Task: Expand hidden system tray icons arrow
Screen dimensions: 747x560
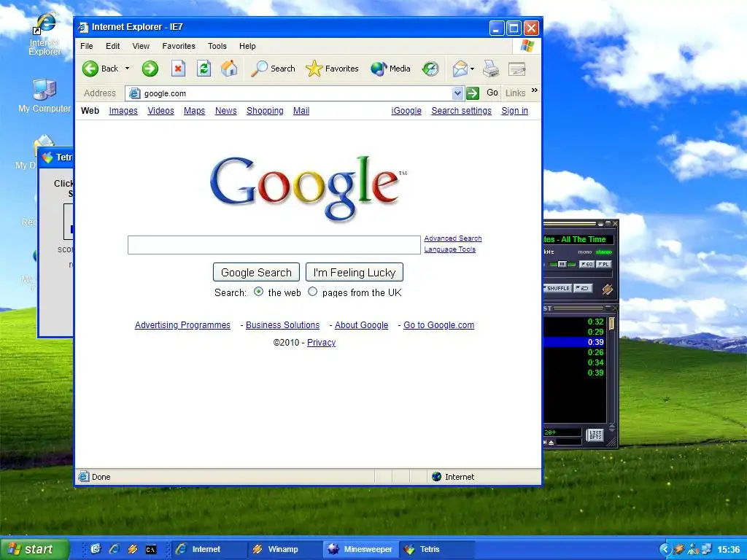Action: coord(665,549)
